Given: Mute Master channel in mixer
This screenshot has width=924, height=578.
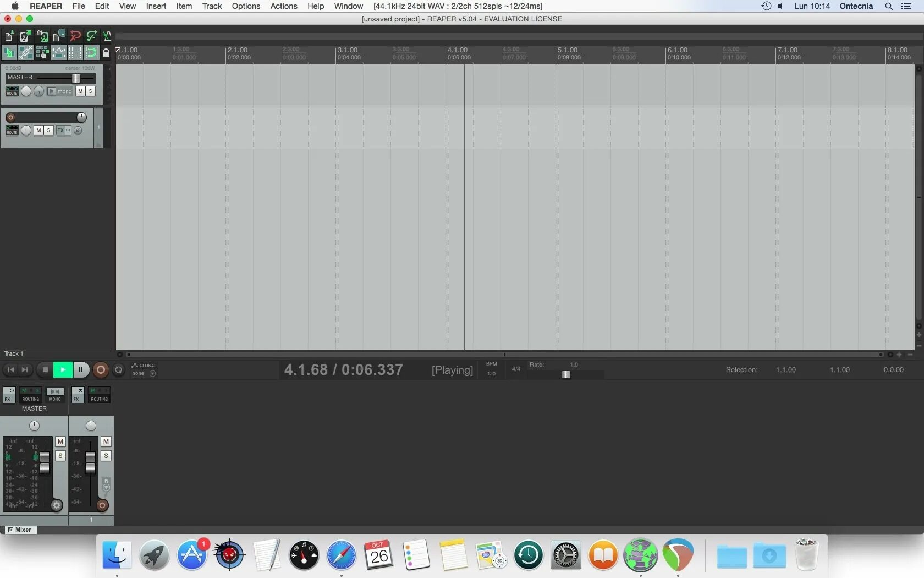Looking at the screenshot, I should [x=61, y=441].
